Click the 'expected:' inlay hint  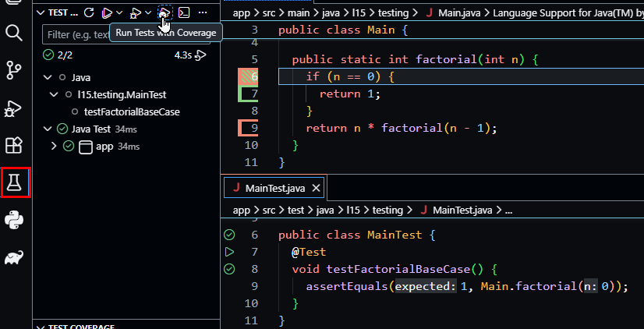pyautogui.click(x=426, y=286)
